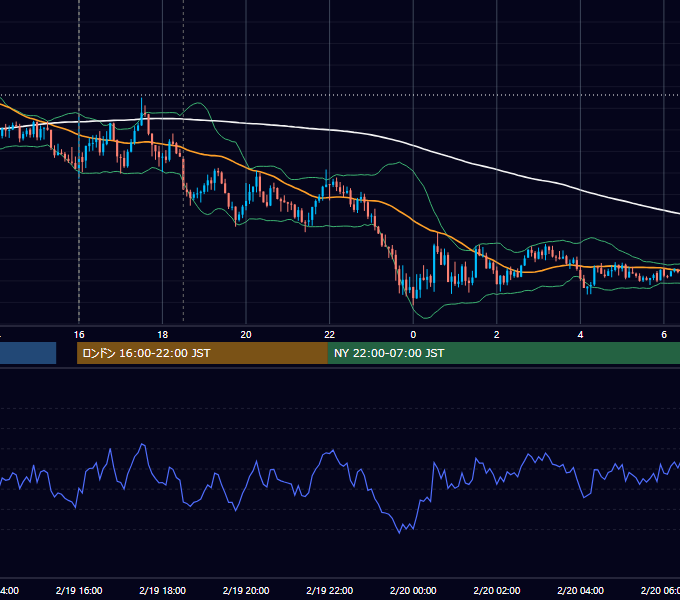This screenshot has height=600, width=680.
Task: Click the "2/19 20:00" time label
Action: tap(246, 590)
